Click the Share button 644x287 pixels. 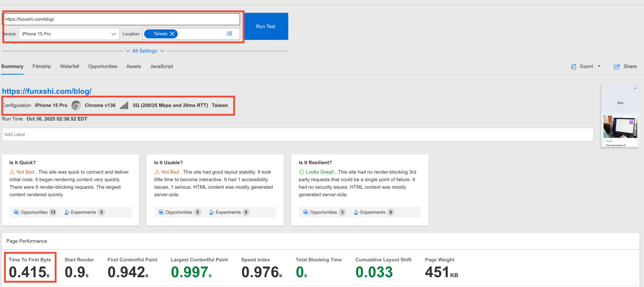[x=625, y=66]
